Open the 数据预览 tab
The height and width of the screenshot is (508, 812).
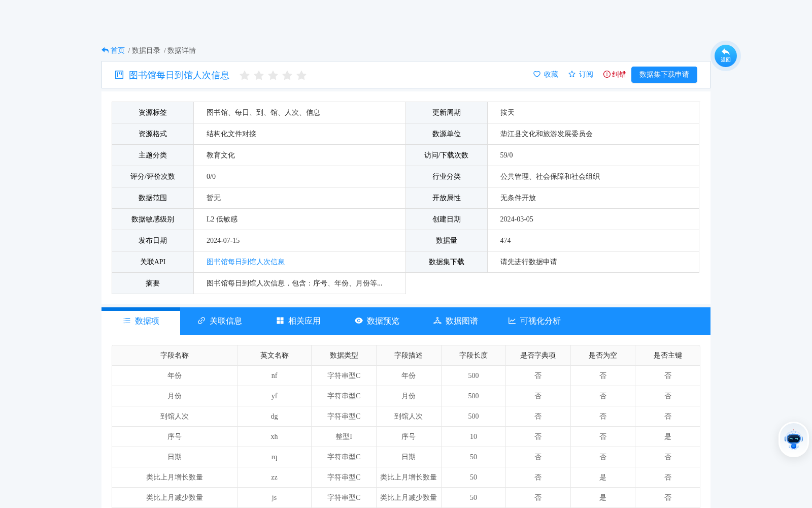coord(377,321)
